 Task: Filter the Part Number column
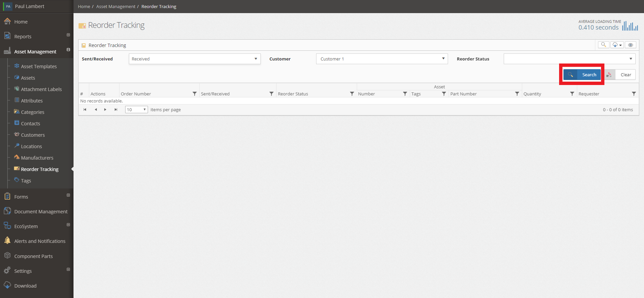pos(517,94)
